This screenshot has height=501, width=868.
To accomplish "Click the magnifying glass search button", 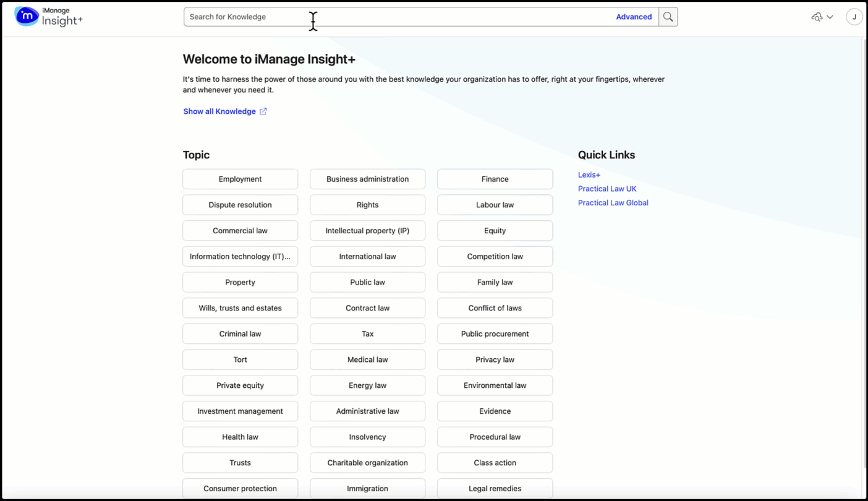I will click(x=668, y=17).
